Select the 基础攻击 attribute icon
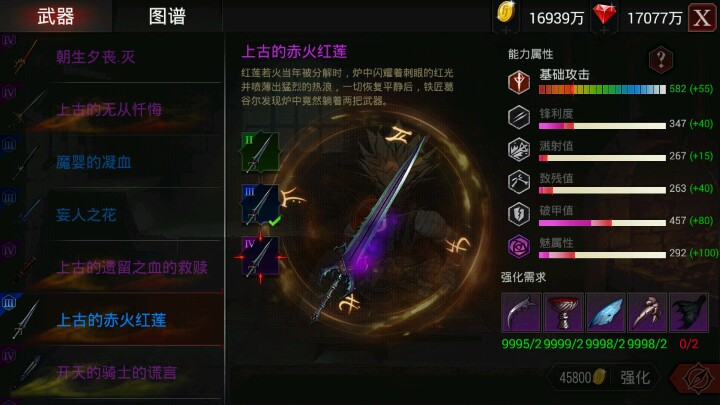This screenshot has height=405, width=720. (x=519, y=82)
